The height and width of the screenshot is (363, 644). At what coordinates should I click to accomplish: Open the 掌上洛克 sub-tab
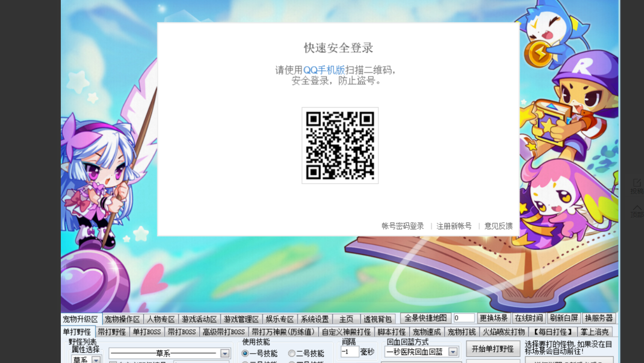click(595, 332)
